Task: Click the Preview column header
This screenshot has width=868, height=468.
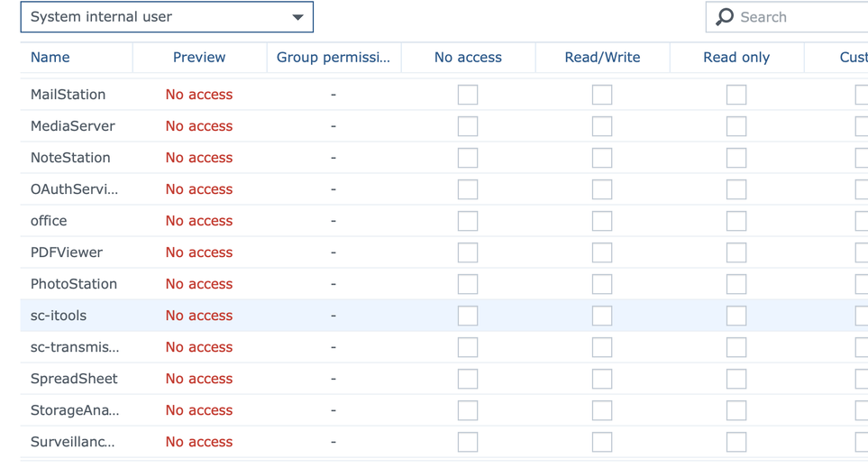Action: 199,57
